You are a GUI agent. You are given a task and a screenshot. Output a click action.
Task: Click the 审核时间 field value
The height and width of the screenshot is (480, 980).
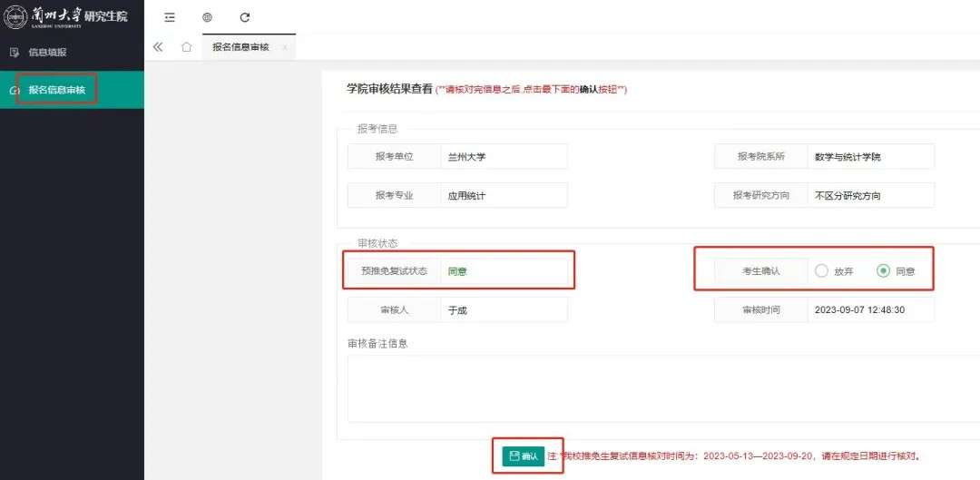click(870, 309)
